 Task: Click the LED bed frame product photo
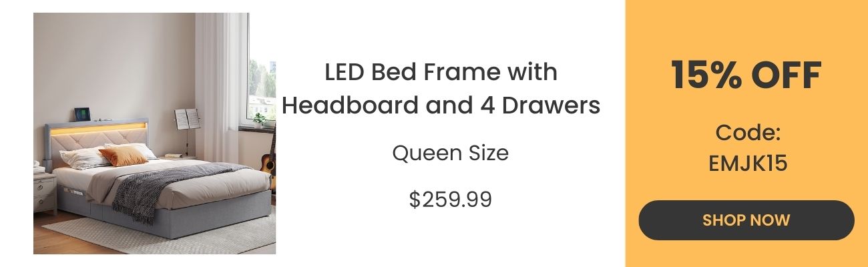pos(154,133)
